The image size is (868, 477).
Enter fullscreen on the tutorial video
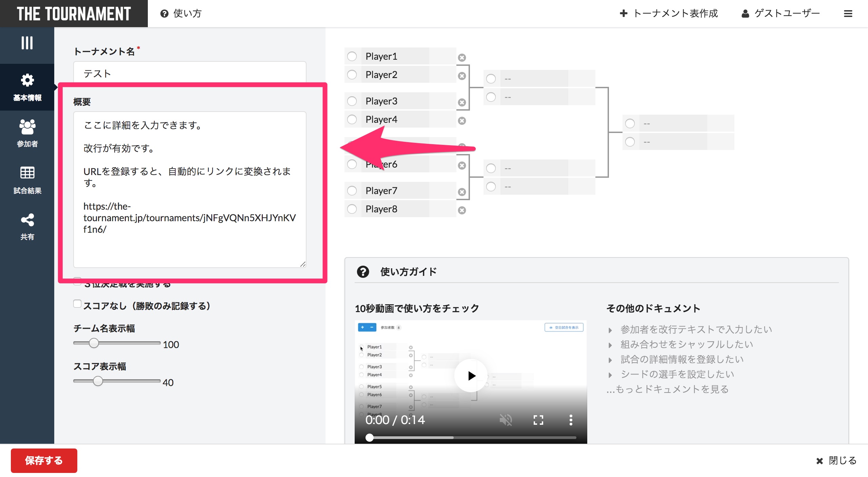coord(538,420)
